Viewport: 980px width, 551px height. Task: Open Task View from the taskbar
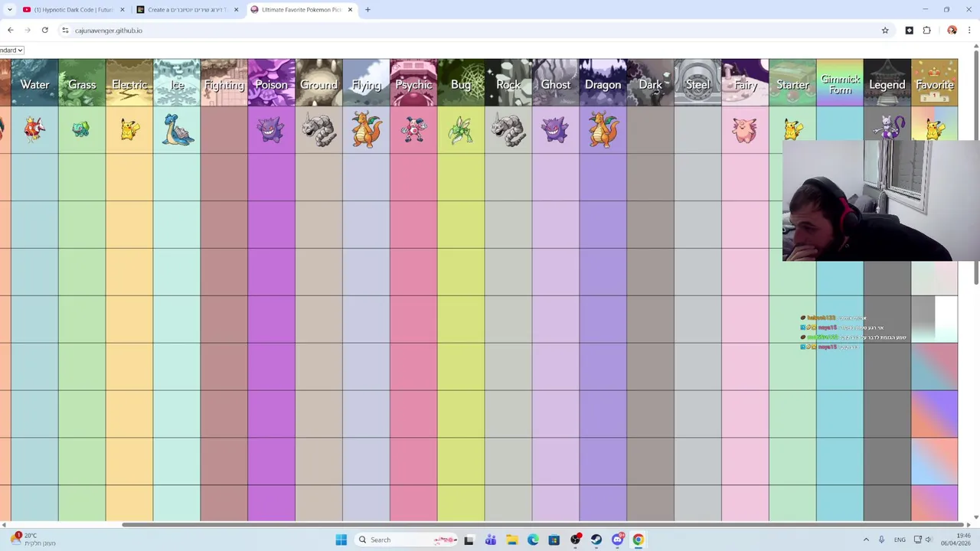tap(469, 540)
